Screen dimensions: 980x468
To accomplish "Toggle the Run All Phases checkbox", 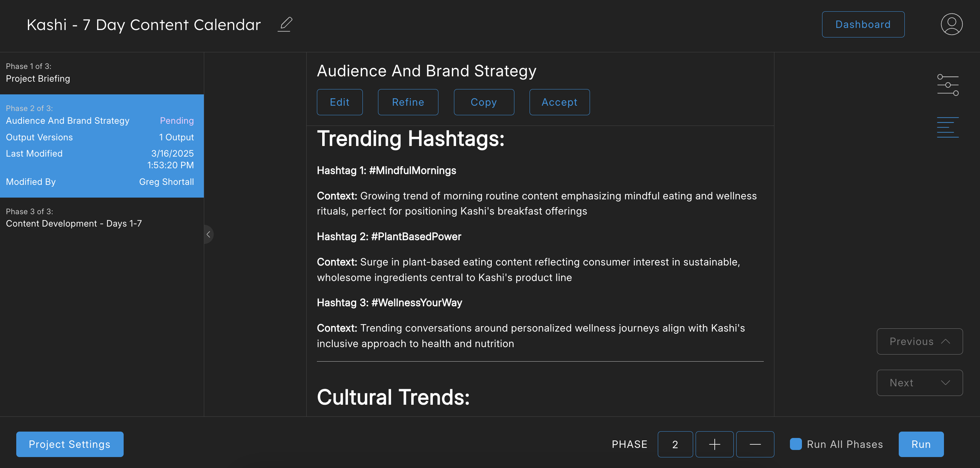I will tap(796, 444).
